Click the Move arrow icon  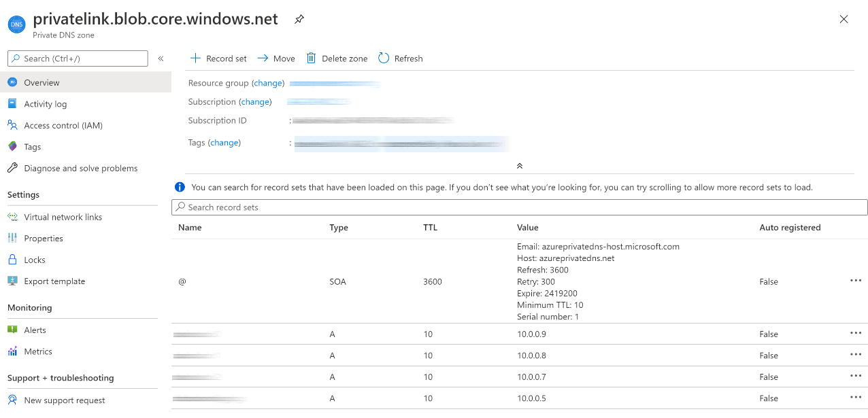coord(263,58)
